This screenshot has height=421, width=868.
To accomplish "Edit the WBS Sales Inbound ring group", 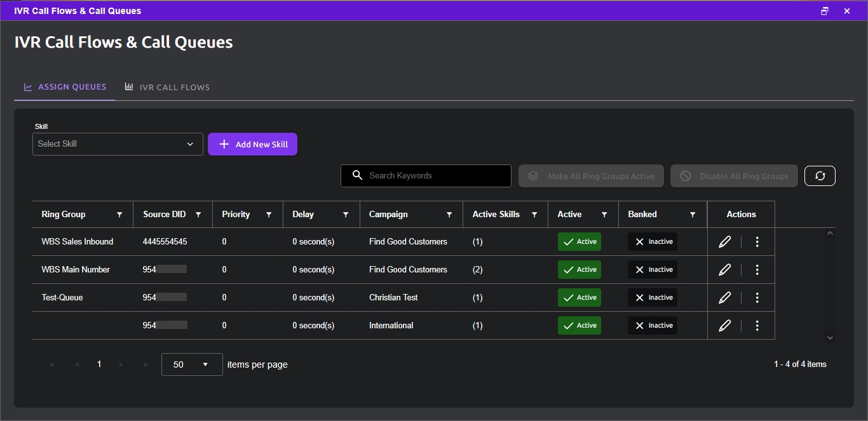I will pyautogui.click(x=724, y=242).
